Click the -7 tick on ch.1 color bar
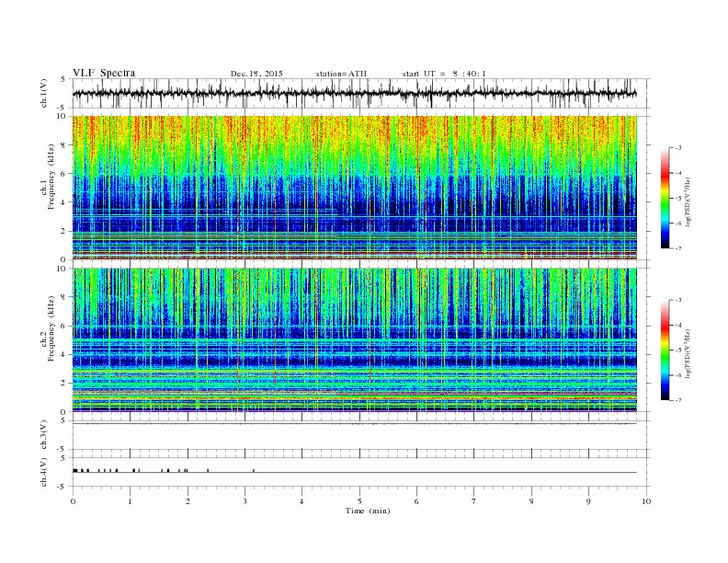The image size is (728, 563). pos(678,248)
